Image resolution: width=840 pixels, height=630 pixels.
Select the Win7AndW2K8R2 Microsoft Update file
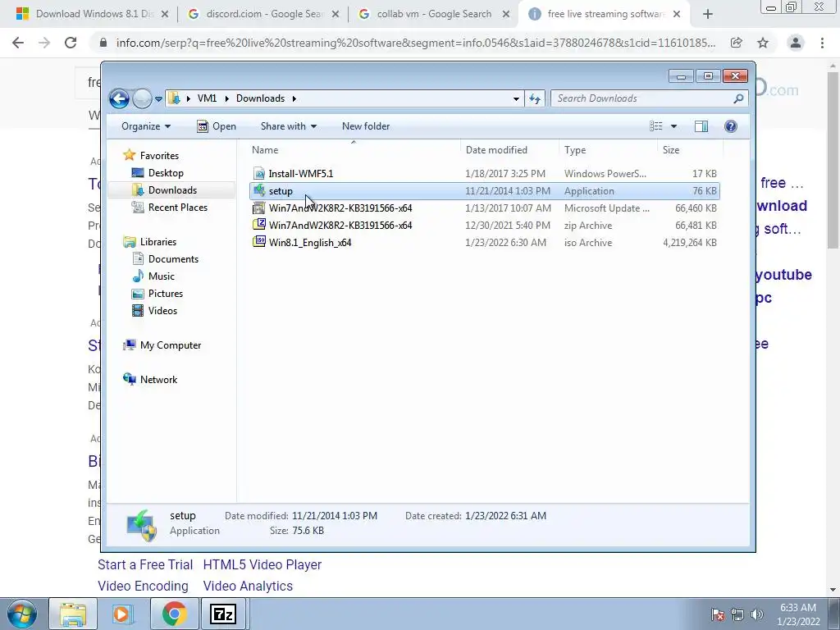(x=484, y=208)
